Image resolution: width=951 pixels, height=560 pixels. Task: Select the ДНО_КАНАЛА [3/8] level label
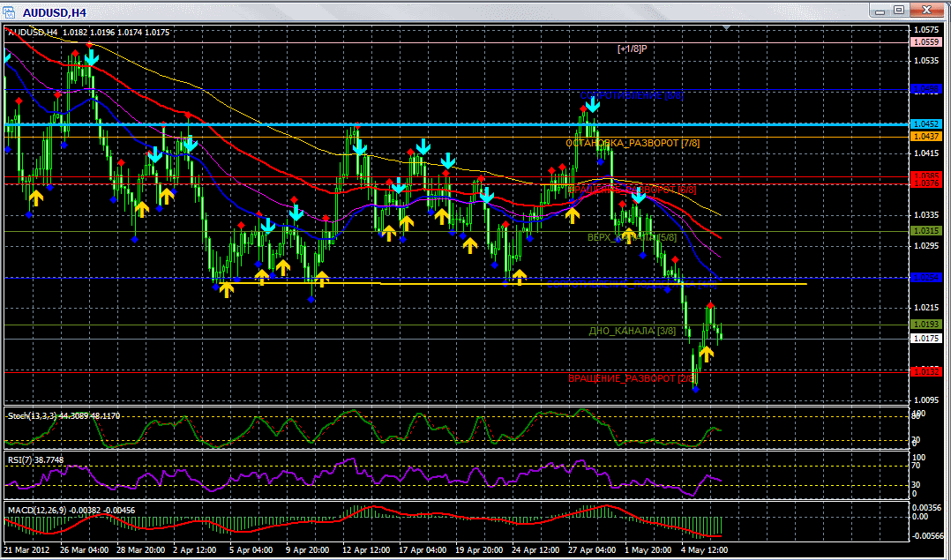click(632, 331)
